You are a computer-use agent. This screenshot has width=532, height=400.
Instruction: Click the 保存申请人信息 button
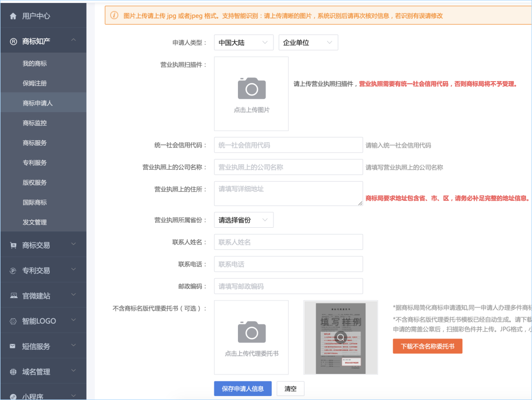click(x=242, y=389)
